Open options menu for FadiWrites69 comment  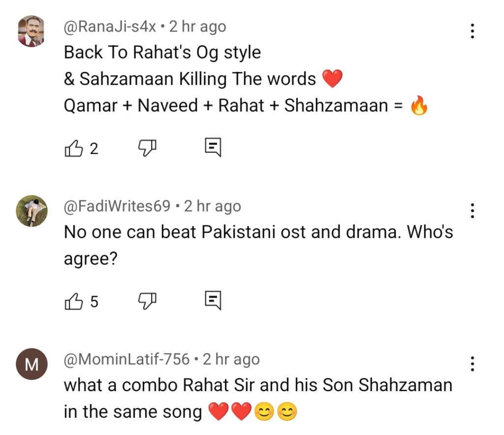pos(472,211)
